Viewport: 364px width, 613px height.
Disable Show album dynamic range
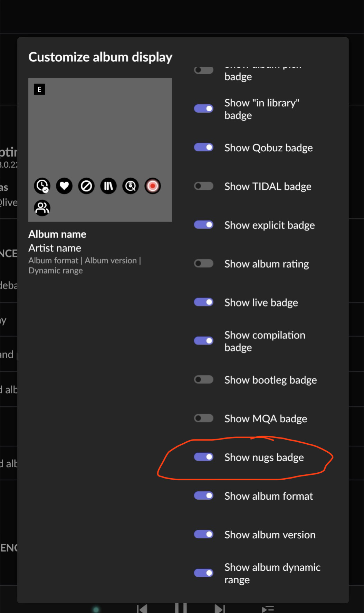[x=204, y=573]
